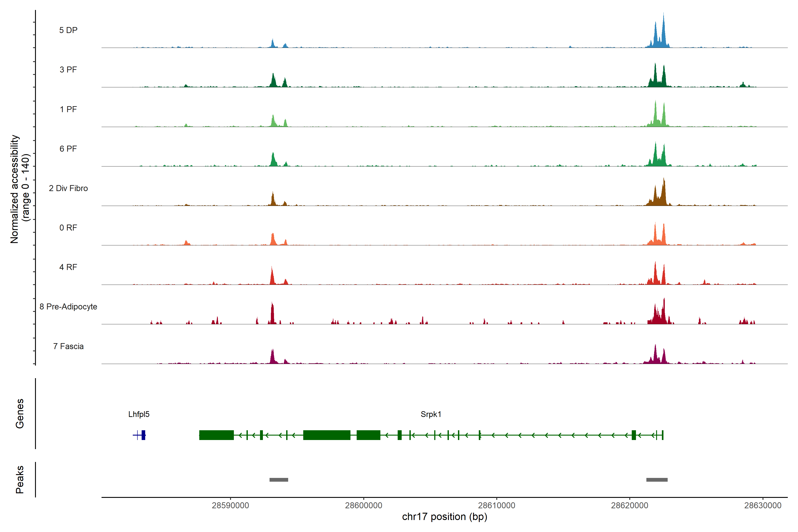Click the Lhfpl5 gene label
This screenshot has height=532, width=798.
point(139,414)
